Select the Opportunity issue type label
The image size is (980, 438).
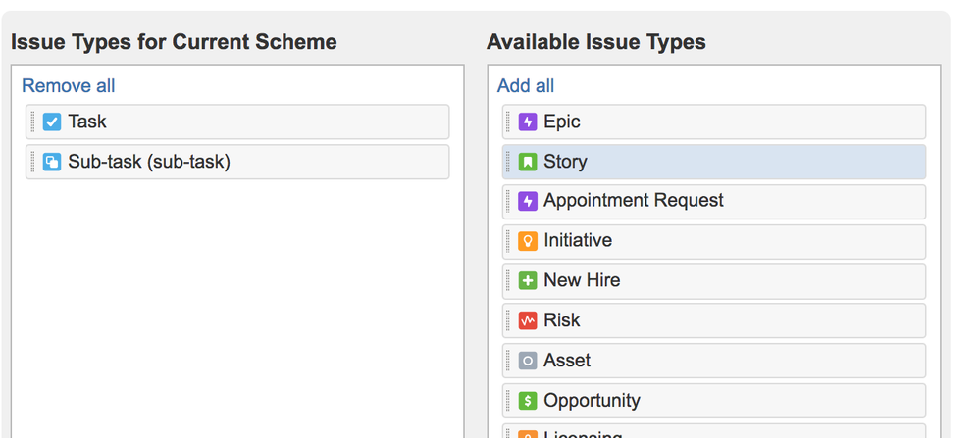(x=592, y=401)
